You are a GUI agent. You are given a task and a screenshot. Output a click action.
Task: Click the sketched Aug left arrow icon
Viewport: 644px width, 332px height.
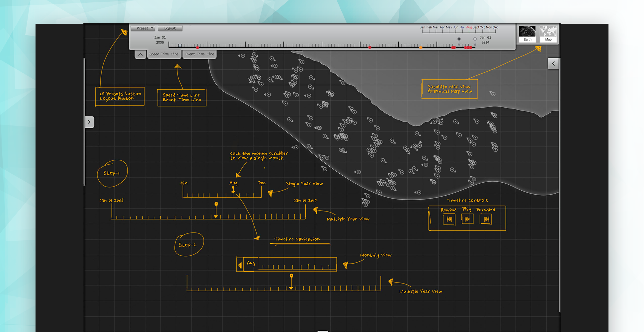(x=240, y=265)
